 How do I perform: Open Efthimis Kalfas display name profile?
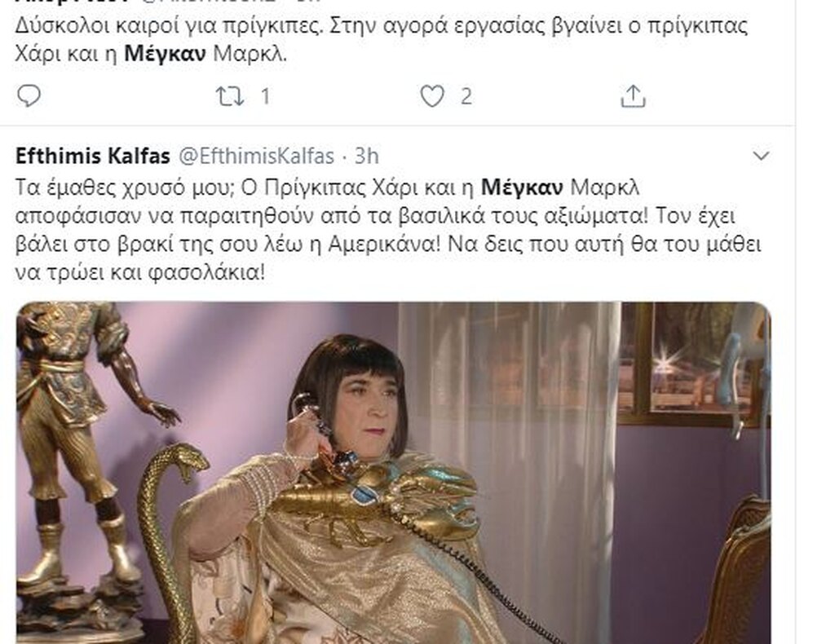coord(93,156)
